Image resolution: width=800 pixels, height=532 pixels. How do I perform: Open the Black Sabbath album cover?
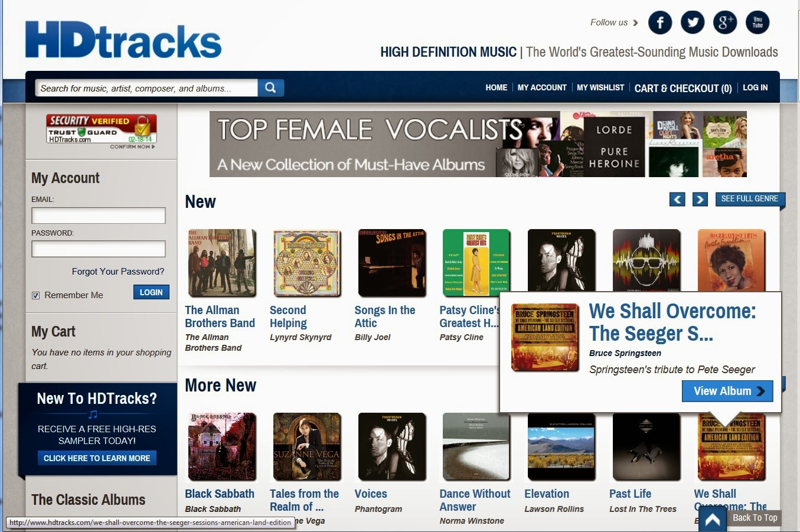[222, 446]
